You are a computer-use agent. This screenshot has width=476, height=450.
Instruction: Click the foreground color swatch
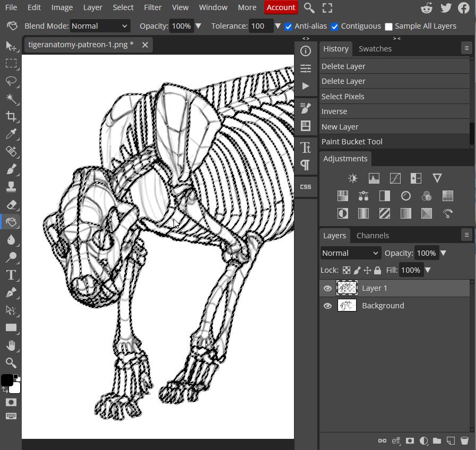click(7, 380)
